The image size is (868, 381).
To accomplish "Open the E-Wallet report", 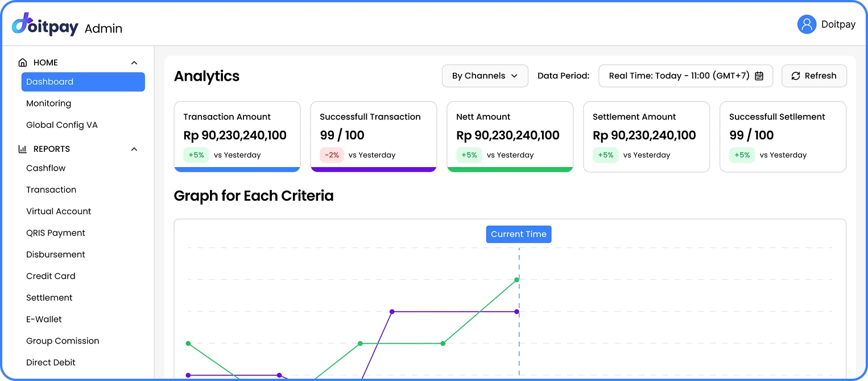I will coord(44,320).
